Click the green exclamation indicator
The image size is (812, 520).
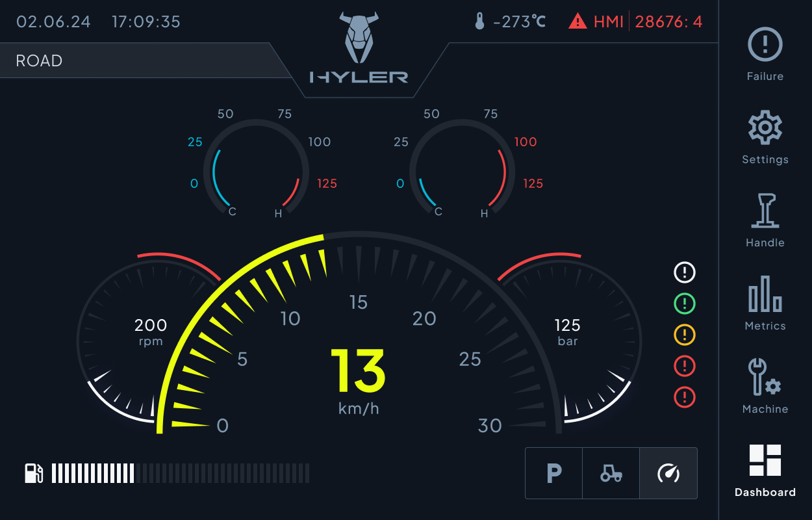[685, 304]
